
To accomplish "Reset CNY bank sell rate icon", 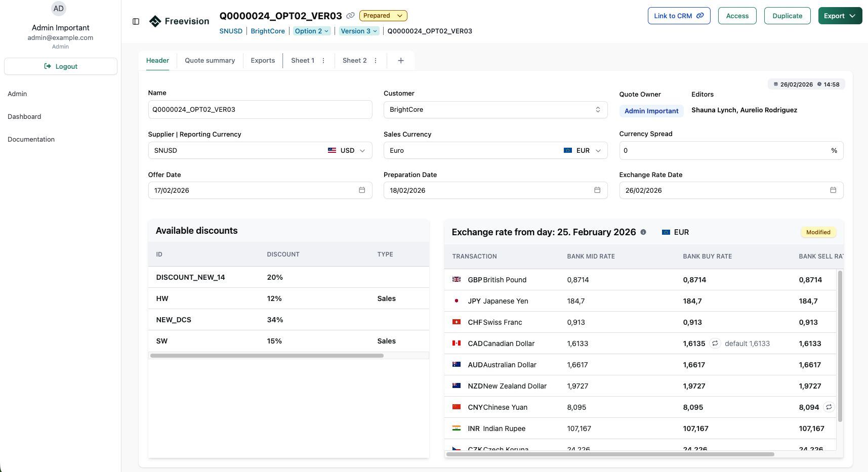I will [x=829, y=407].
